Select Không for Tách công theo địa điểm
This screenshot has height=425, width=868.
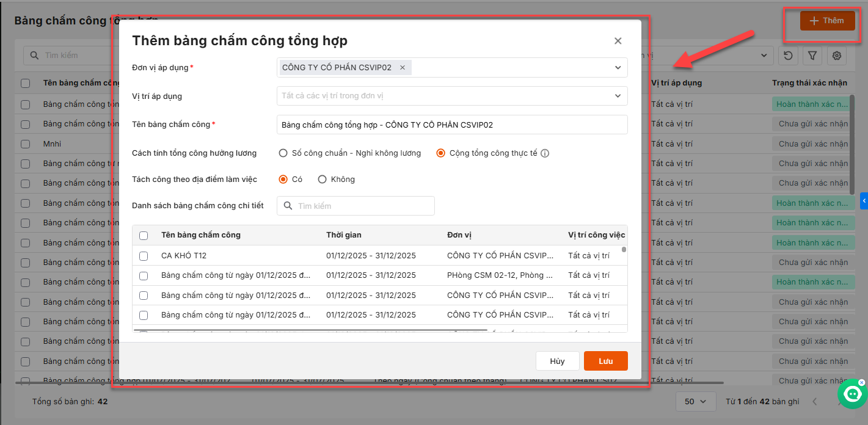(323, 180)
